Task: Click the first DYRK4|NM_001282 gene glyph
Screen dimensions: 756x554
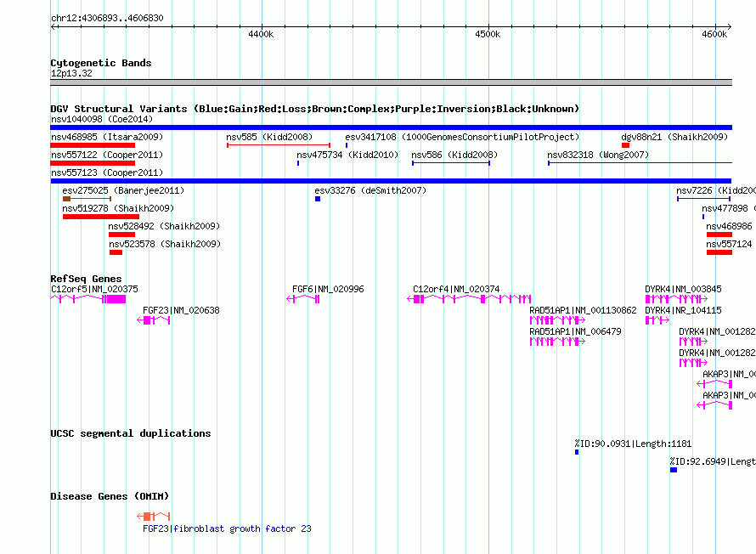Action: pyautogui.click(x=693, y=342)
